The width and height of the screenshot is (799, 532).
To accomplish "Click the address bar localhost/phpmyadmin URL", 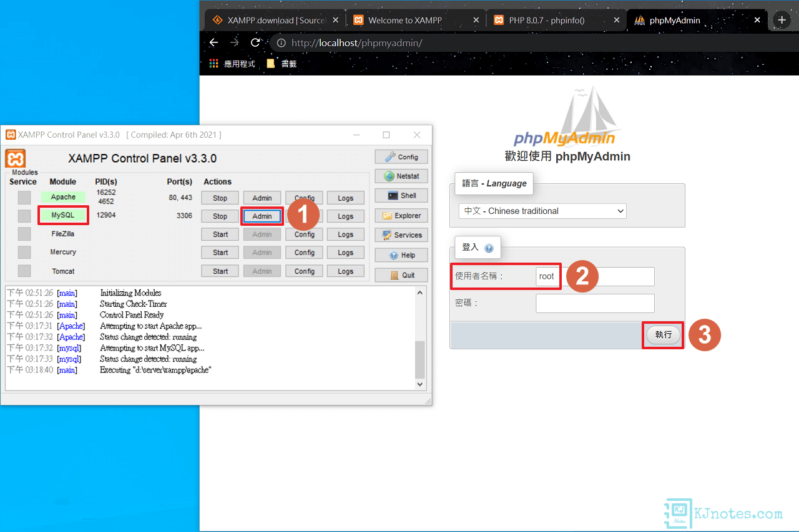I will tap(357, 43).
